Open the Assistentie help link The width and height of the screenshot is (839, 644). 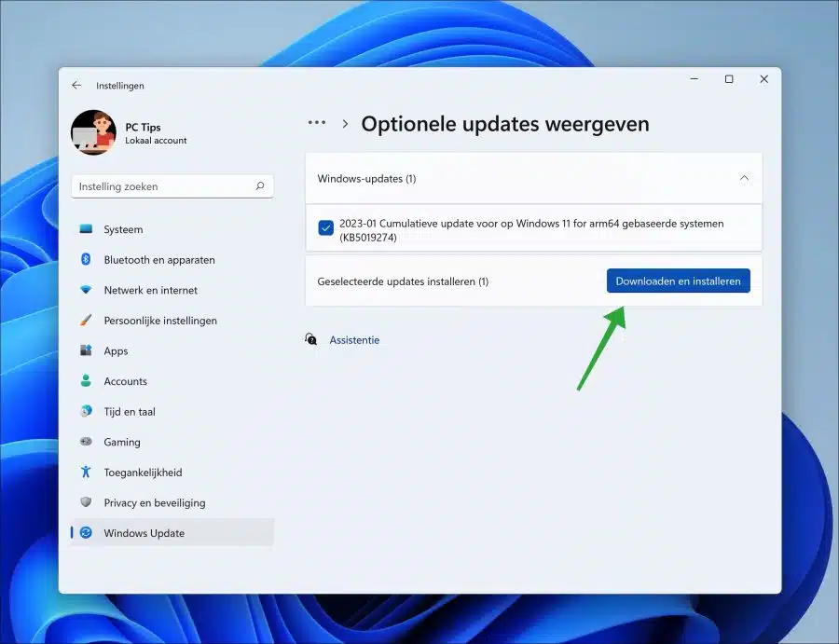(x=354, y=339)
